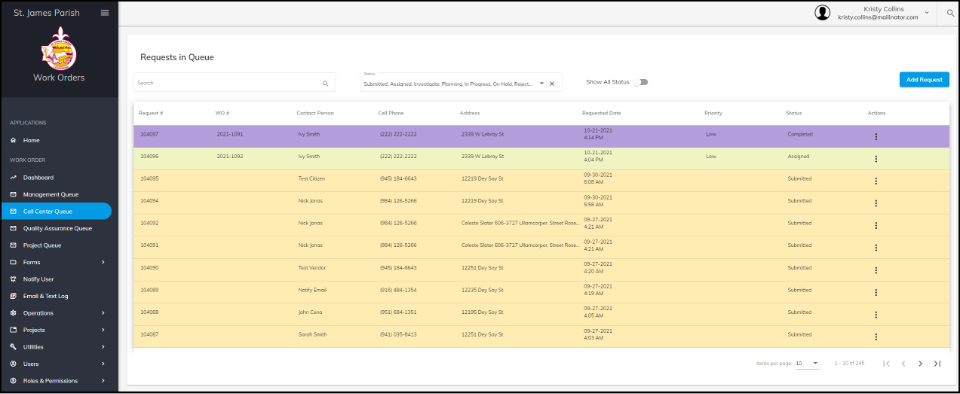Open Quality Assurance Queue
Screen dimensions: 960x394
point(58,228)
